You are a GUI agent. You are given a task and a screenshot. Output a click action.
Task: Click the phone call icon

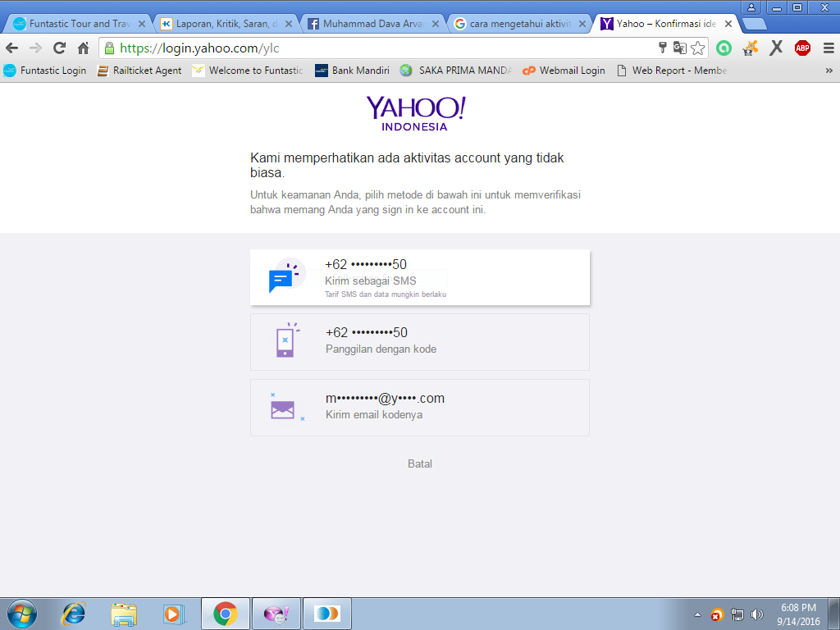coord(286,340)
